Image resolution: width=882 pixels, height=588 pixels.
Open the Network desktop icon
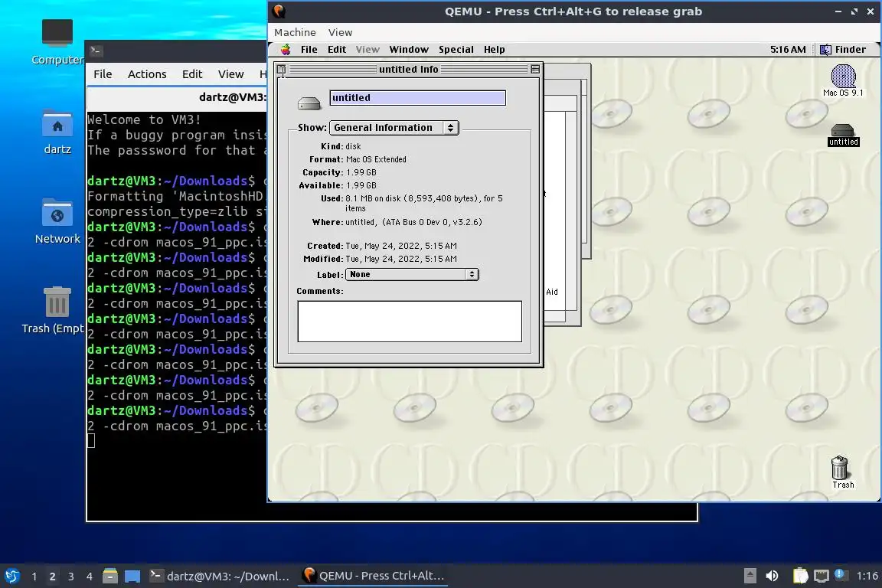57,222
